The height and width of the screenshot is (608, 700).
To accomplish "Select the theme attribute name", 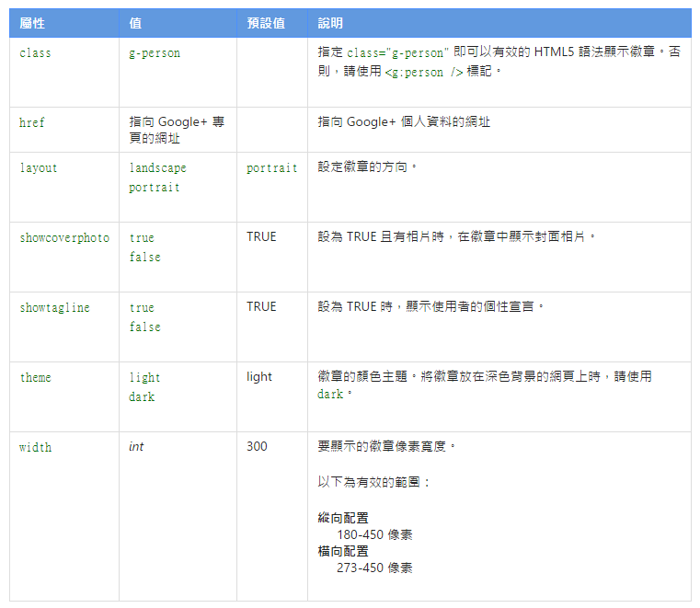I will (x=35, y=377).
